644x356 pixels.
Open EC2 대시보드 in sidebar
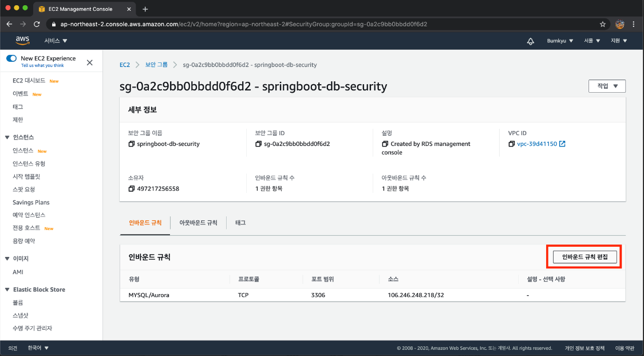(x=29, y=81)
